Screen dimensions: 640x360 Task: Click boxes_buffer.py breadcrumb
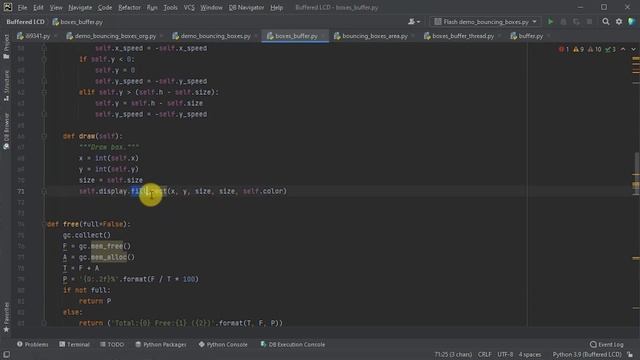point(78,22)
